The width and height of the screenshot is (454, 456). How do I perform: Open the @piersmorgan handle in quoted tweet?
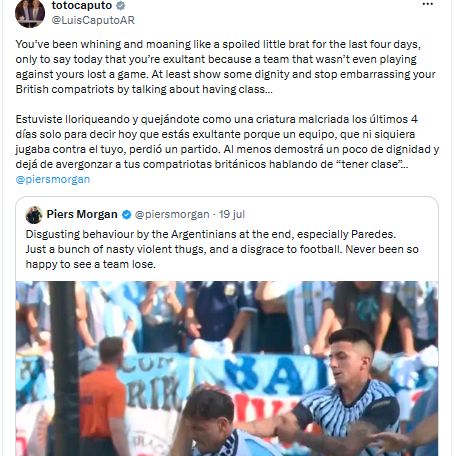coord(172,214)
